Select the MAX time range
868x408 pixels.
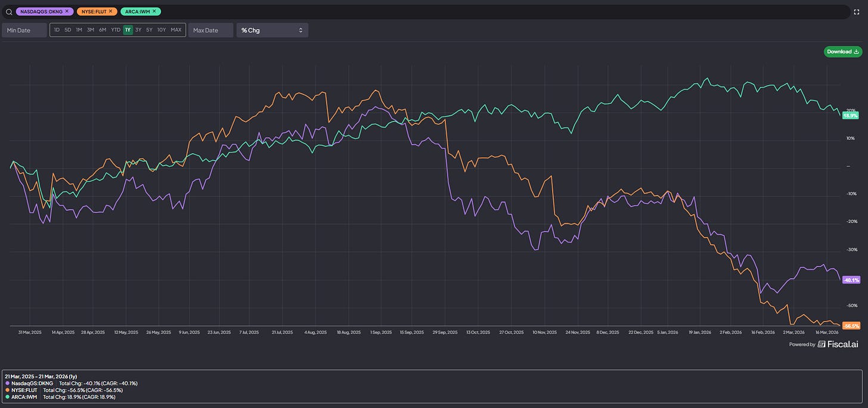(x=176, y=30)
